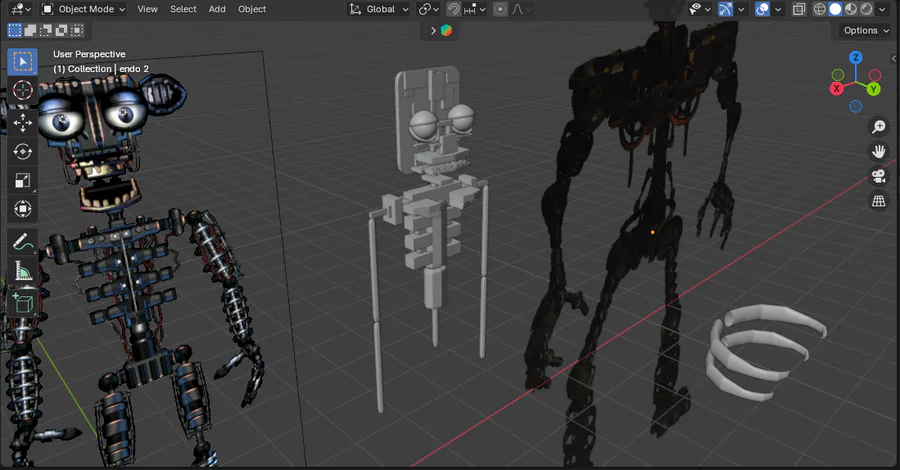This screenshot has height=470, width=900.
Task: Click the pan view hand icon
Action: coord(878,151)
